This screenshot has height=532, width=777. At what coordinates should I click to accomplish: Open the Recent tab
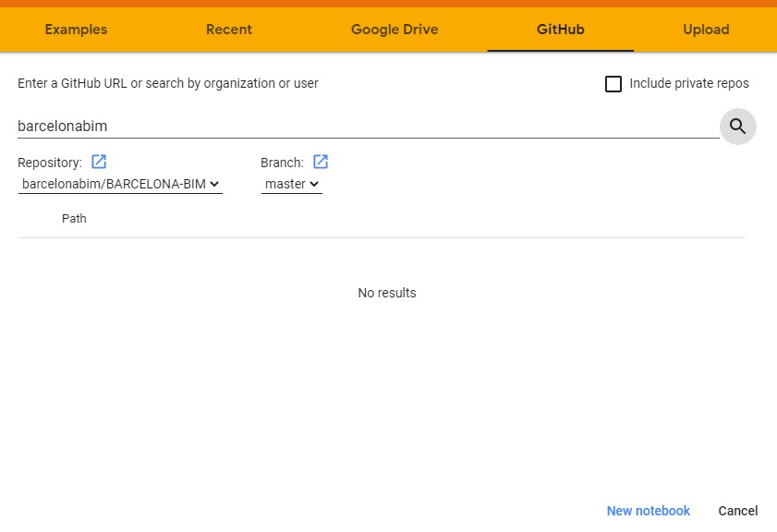point(229,30)
